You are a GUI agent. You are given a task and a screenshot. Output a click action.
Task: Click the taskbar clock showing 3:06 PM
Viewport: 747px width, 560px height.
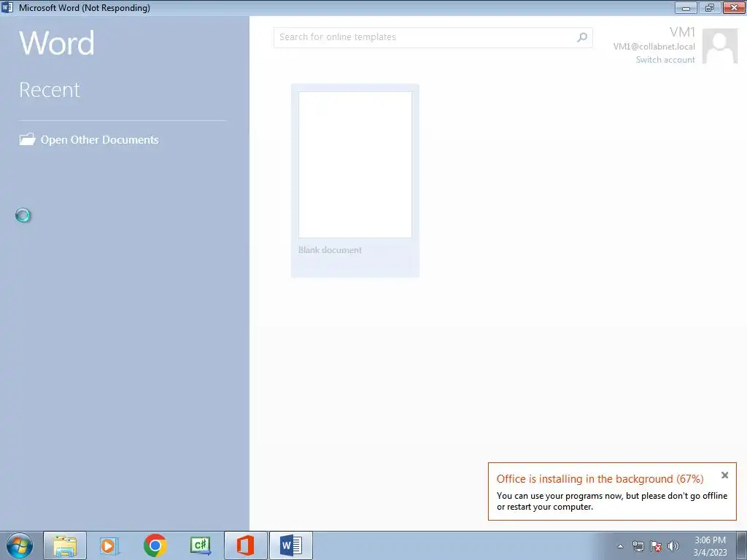click(x=710, y=545)
